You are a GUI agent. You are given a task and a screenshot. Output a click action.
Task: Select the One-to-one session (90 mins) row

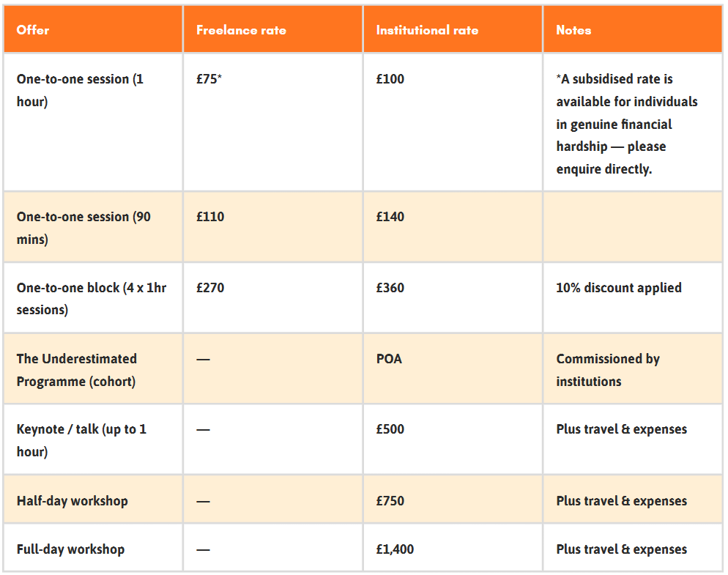83,228
